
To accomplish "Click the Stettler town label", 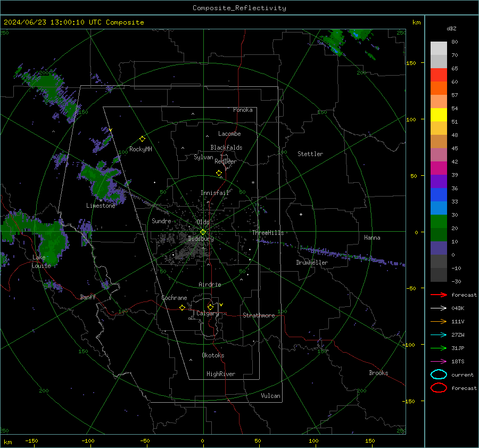I will 310,154.
